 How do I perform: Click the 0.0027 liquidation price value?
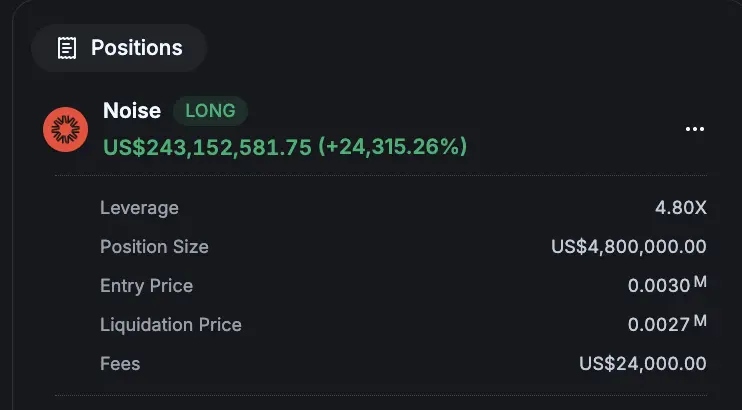(659, 325)
